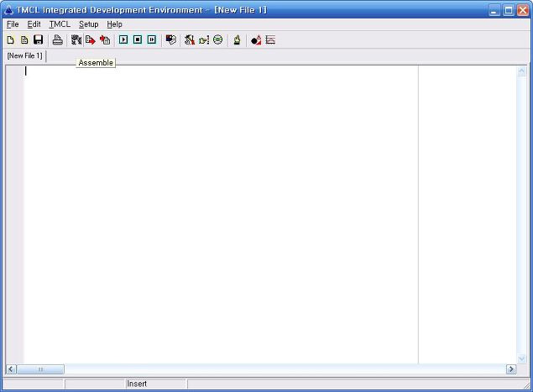This screenshot has width=533, height=392.
Task: Click the horizontal scrollbar thumb
Action: (40, 369)
